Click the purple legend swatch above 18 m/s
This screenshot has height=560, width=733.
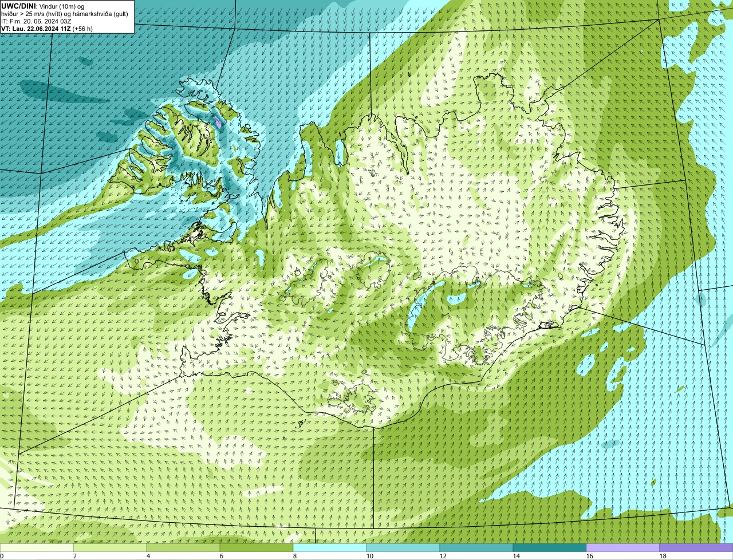(x=696, y=547)
